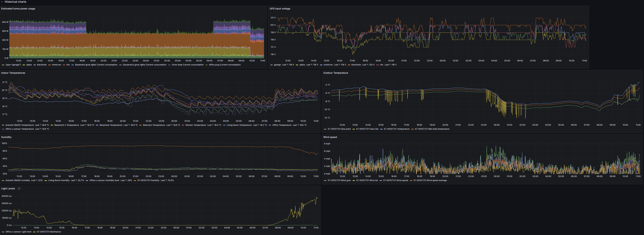Click the 121 V axis label in UPS chart
Image resolution: width=644 pixels, height=235 pixels.
coord(273,18)
